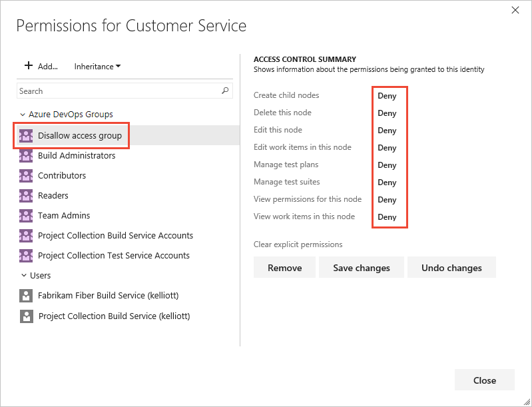Change the Create child nodes Deny value
Screen dimensions: 532x407
(x=387, y=96)
